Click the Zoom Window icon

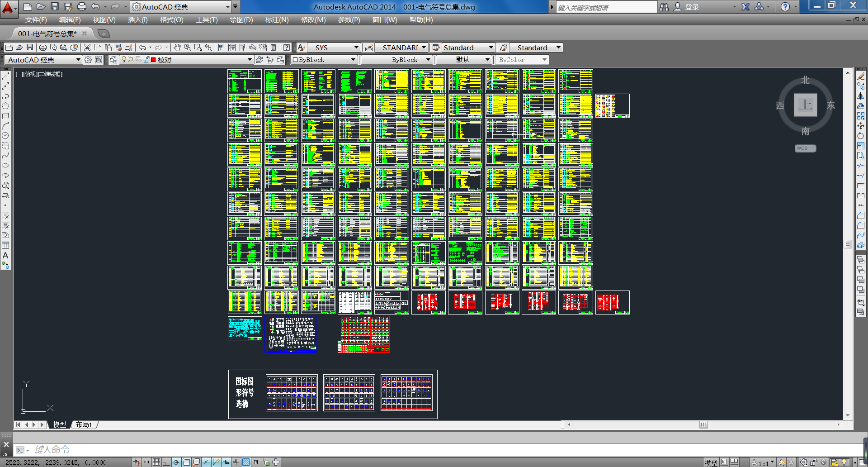[x=198, y=48]
